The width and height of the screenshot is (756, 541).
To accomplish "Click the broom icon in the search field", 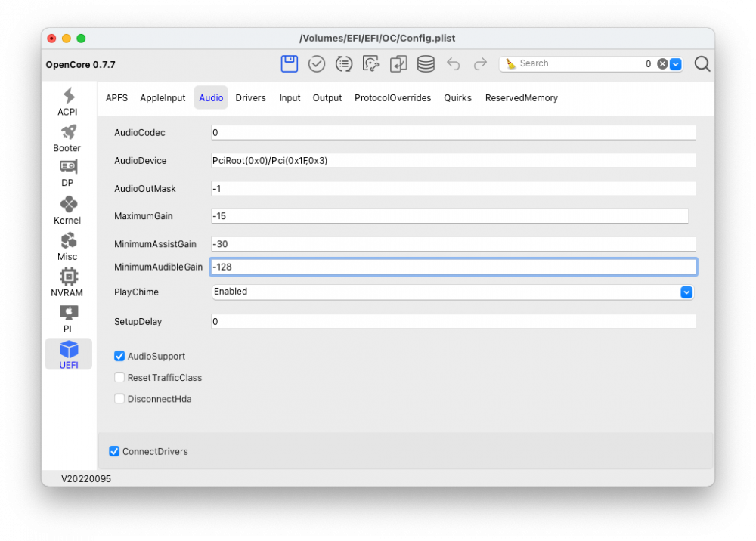I will click(510, 63).
